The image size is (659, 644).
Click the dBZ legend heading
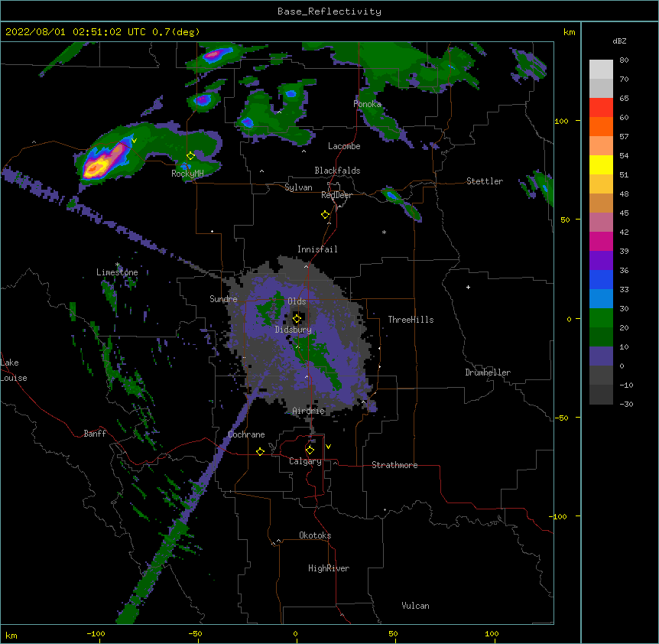point(619,41)
